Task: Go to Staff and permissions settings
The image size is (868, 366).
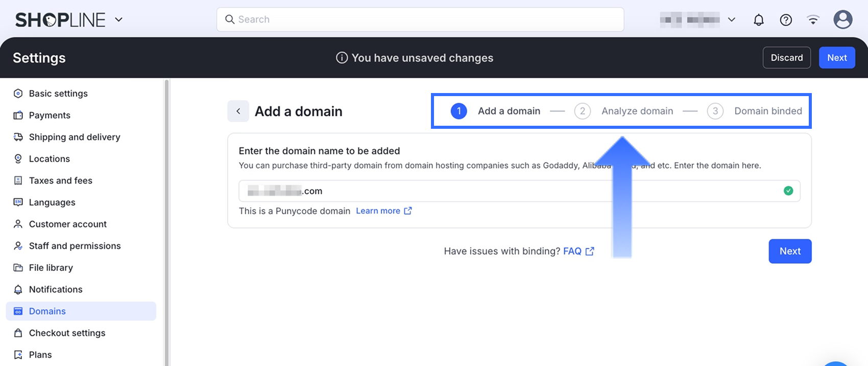Action: point(75,246)
